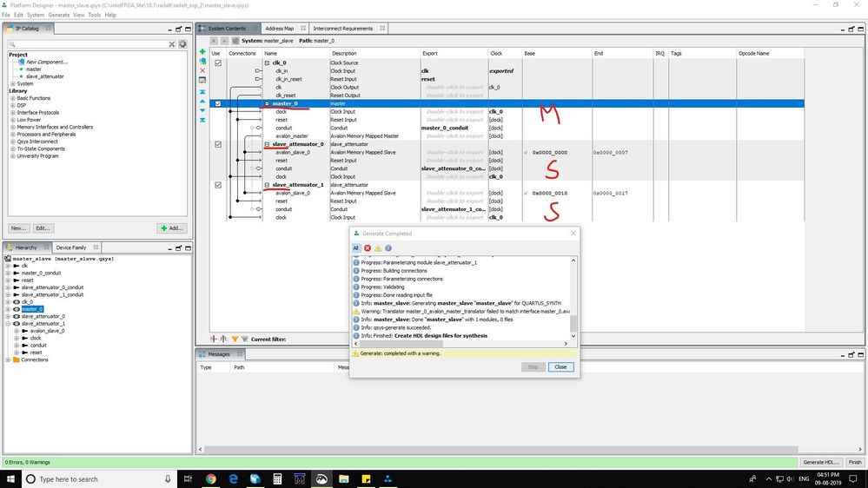This screenshot has width=868, height=488.
Task: Click the move-down arrow icon
Action: coord(202,110)
